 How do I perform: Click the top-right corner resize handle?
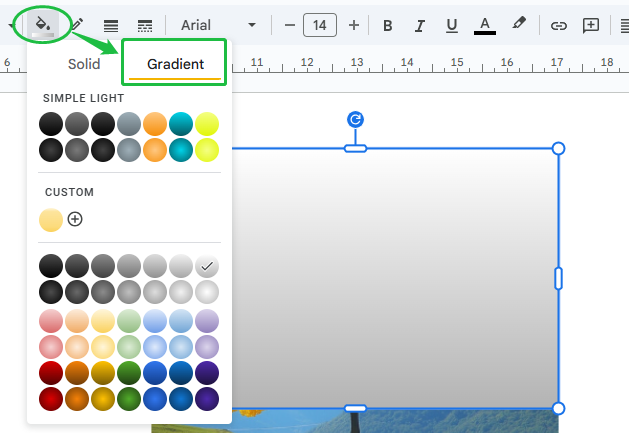(x=558, y=148)
